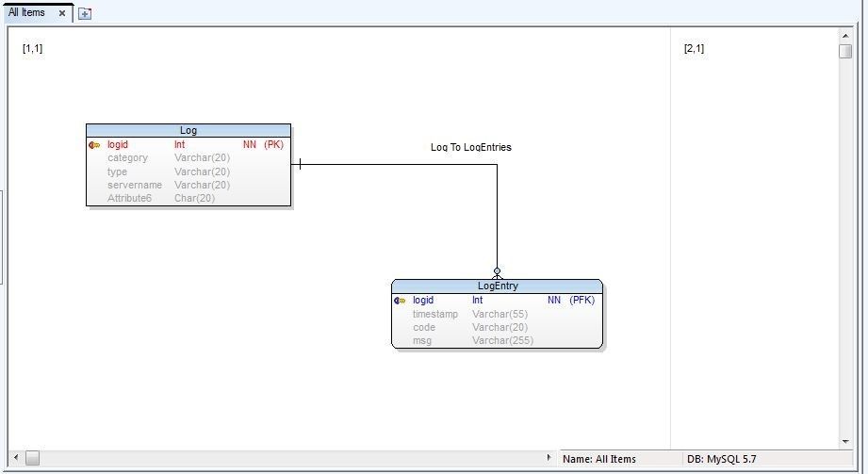Click the vertical scrollbar down arrow
Screen dimensions: 868x474
(x=845, y=442)
